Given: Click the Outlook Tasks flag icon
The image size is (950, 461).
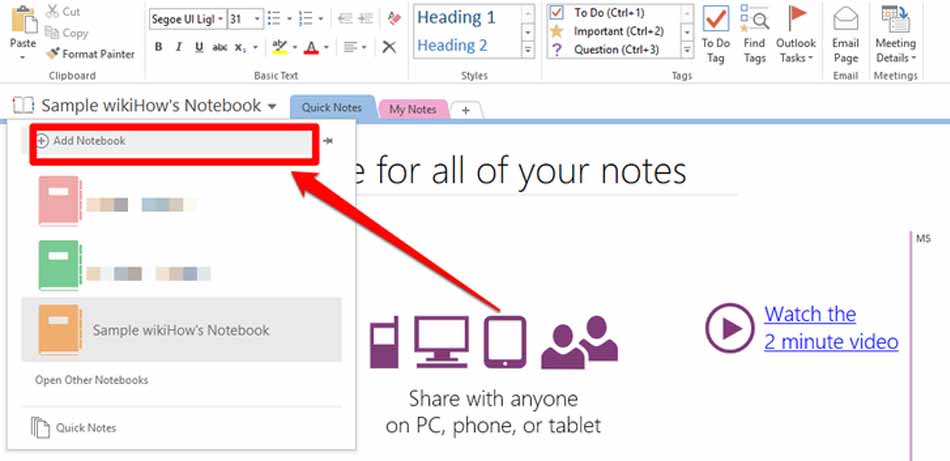Looking at the screenshot, I should coord(796,18).
